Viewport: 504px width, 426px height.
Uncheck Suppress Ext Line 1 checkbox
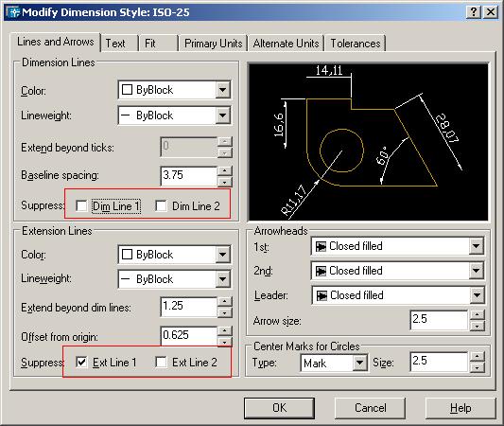tap(81, 363)
